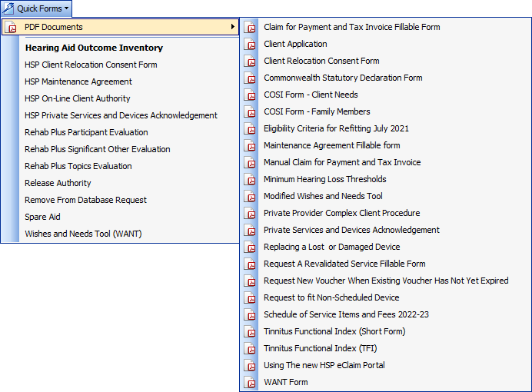Select Schedule of Service Items and Fees 2022-23
Viewport: 532px width, 392px height.
click(347, 314)
